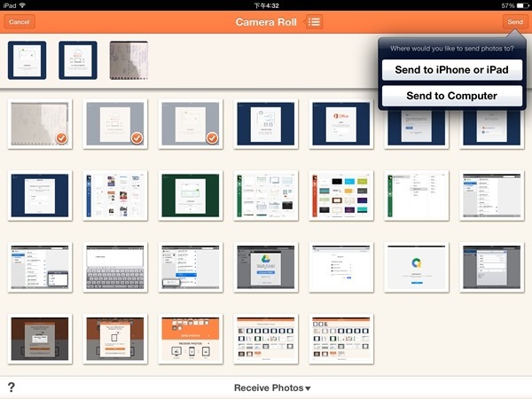Tap the question mark help icon
The image size is (532, 399).
point(12,387)
